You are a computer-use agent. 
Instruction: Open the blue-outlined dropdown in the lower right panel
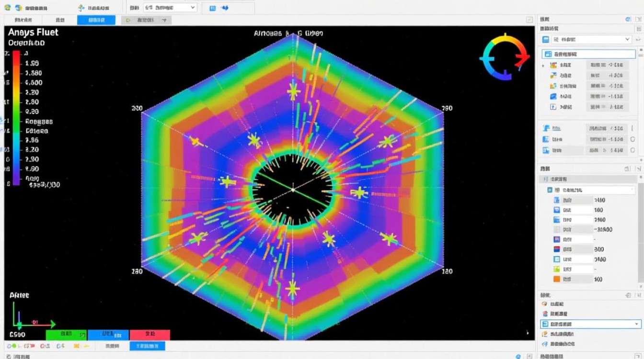click(590, 324)
